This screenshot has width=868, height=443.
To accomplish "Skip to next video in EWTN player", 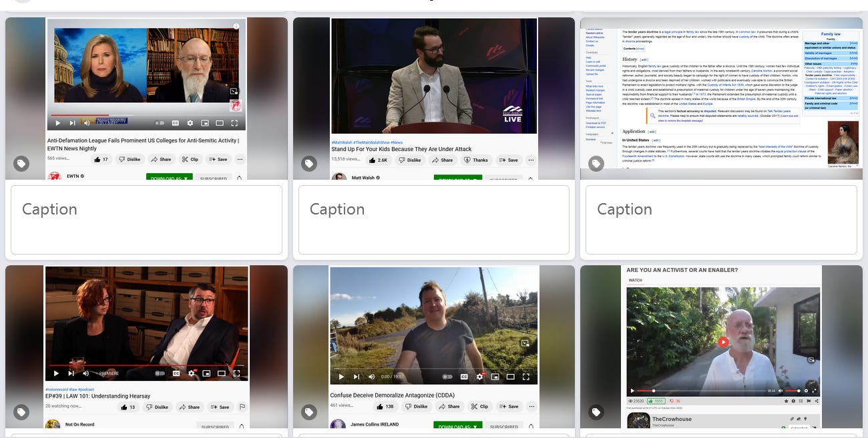I will click(72, 123).
